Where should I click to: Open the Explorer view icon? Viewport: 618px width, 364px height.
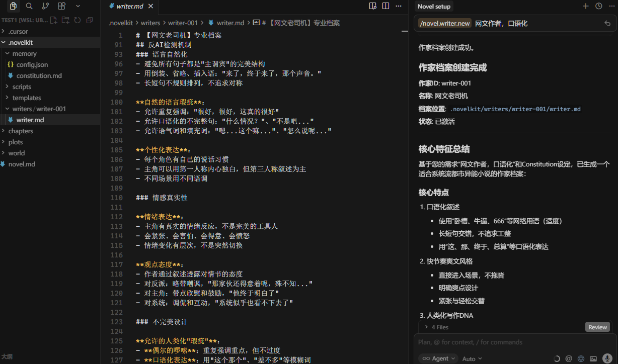(13, 6)
